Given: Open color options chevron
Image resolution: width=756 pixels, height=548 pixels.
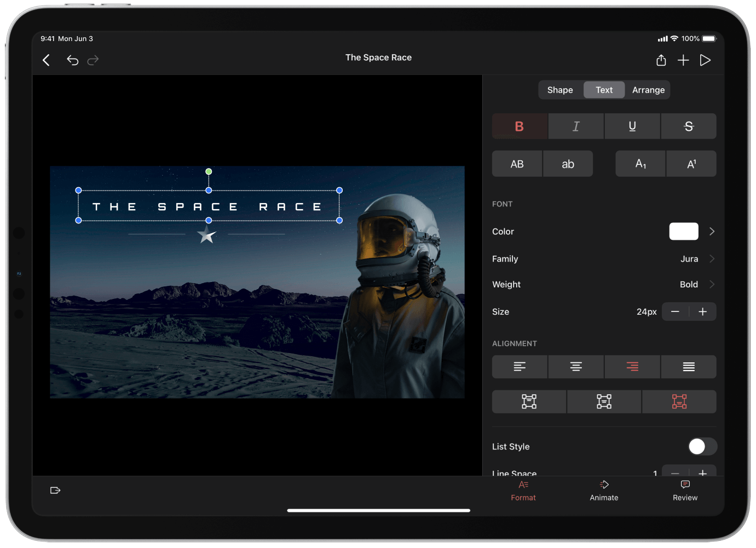Looking at the screenshot, I should coord(712,232).
